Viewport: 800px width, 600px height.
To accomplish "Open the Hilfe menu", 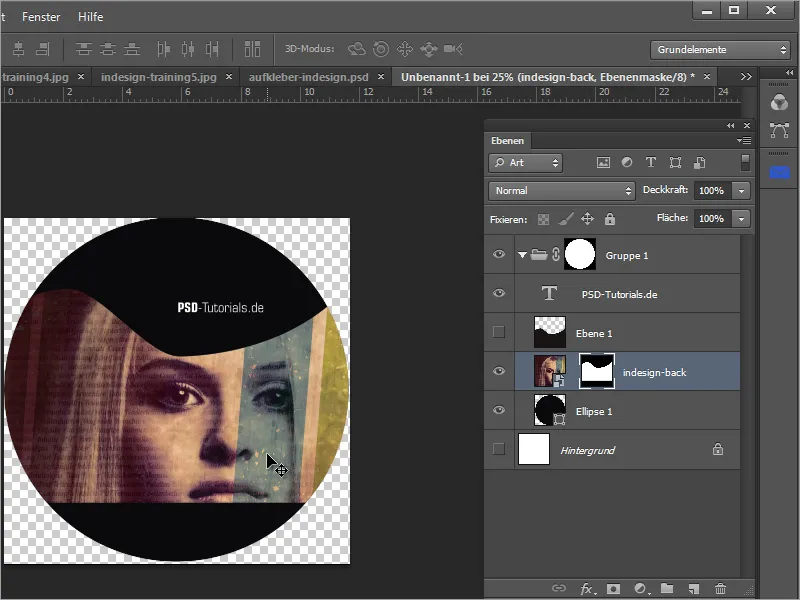I will pos(91,17).
